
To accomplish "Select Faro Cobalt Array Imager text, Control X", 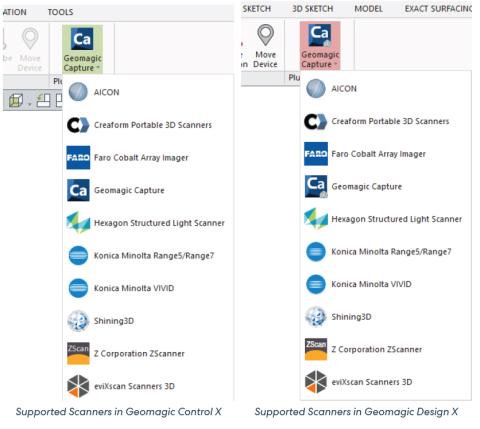I will 141,158.
